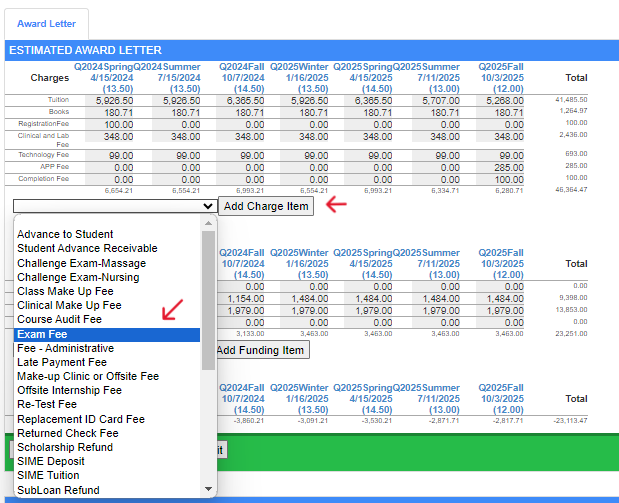The height and width of the screenshot is (503, 619).
Task: Switch to the Award Letter tab
Action: [44, 22]
